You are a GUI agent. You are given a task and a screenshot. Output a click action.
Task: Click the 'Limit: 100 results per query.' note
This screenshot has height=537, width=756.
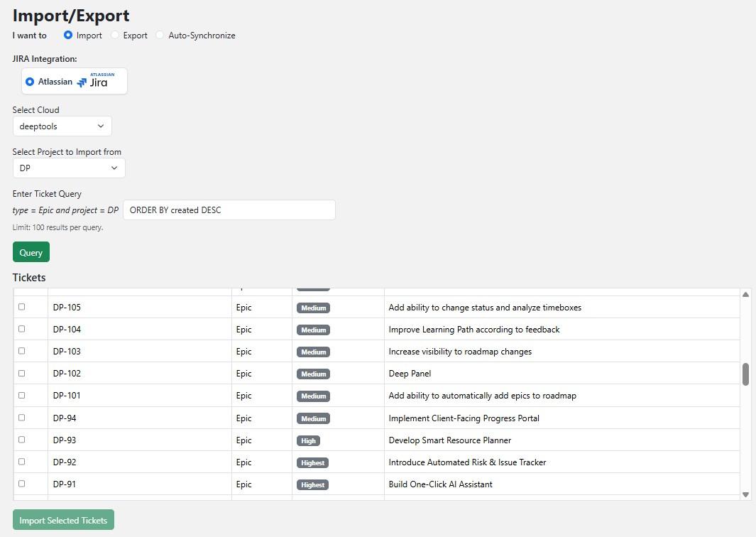58,227
